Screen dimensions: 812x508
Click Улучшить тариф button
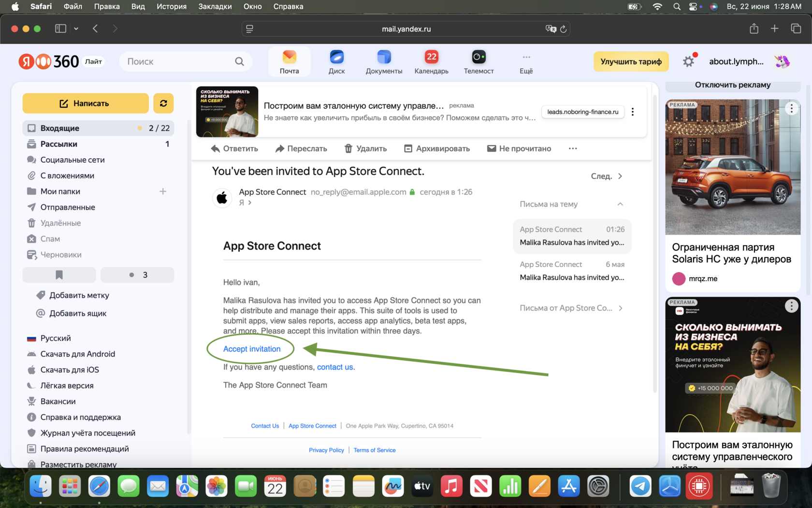click(x=631, y=61)
